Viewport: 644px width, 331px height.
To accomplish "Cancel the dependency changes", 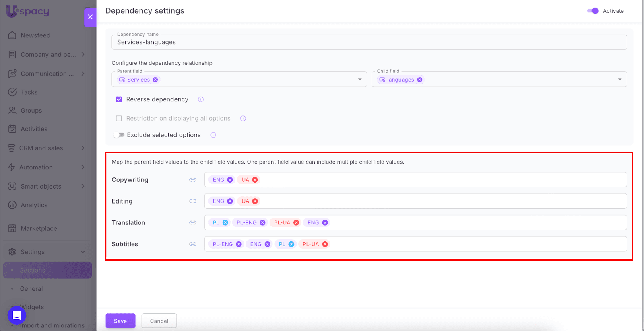I will point(159,321).
